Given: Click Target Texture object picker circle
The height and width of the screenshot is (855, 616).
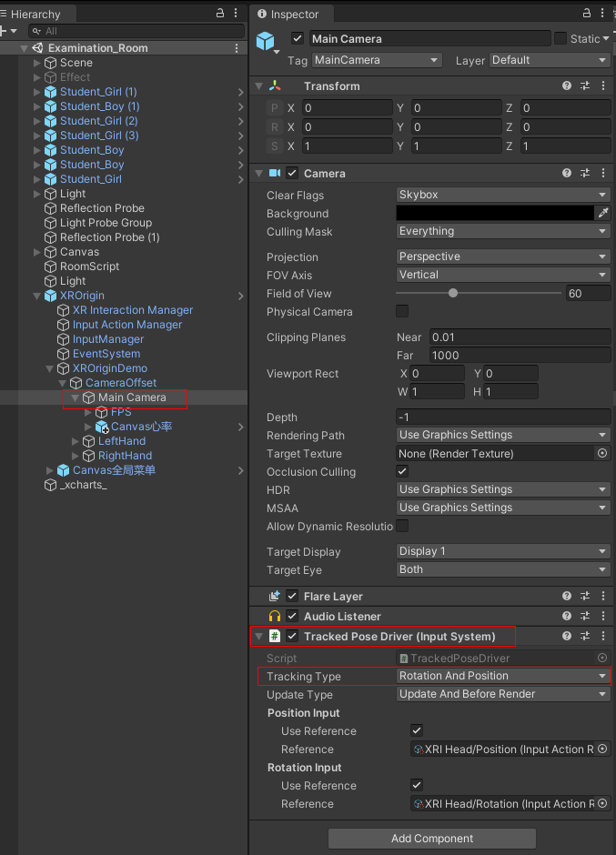Looking at the screenshot, I should tap(602, 453).
